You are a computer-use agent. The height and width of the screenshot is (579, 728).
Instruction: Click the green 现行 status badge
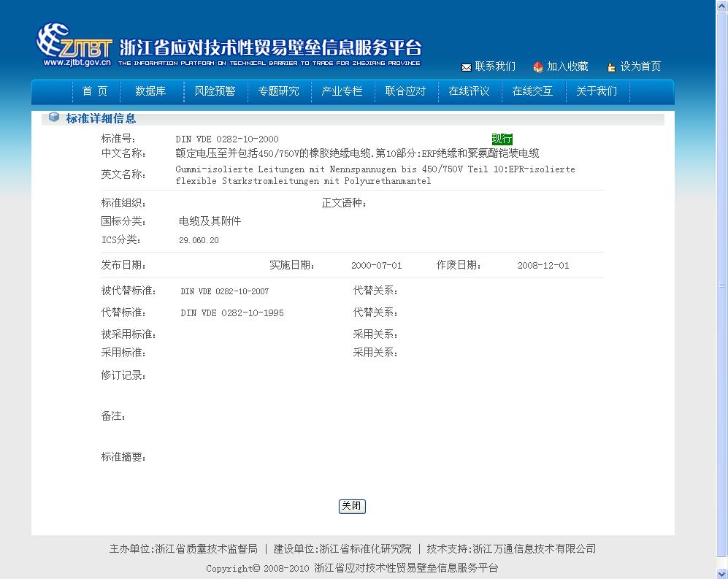[502, 139]
